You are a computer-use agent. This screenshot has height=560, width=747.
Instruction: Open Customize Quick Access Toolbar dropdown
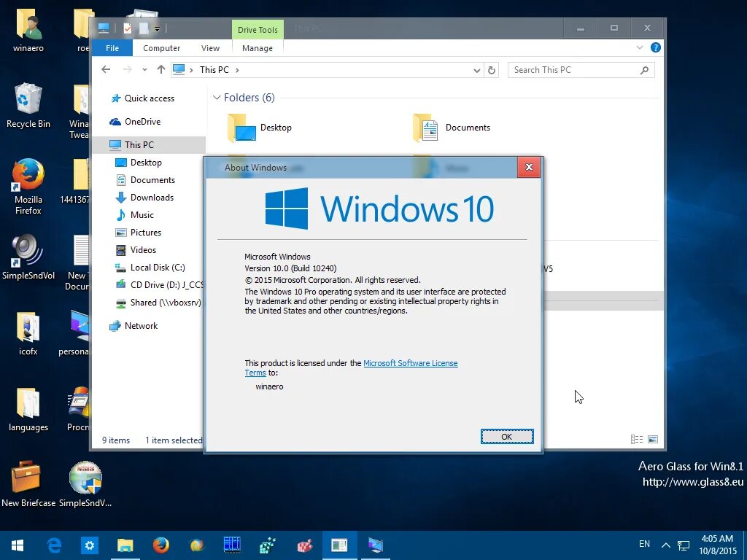tap(157, 29)
